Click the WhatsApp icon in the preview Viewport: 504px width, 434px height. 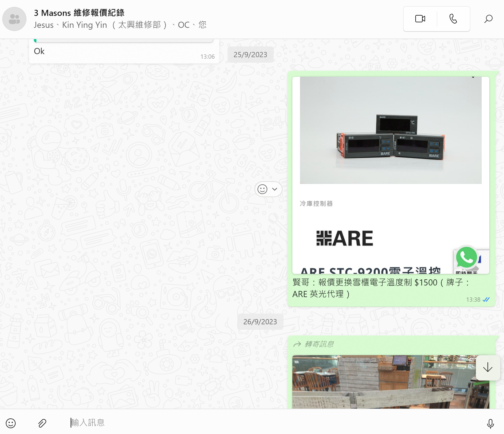(x=467, y=257)
